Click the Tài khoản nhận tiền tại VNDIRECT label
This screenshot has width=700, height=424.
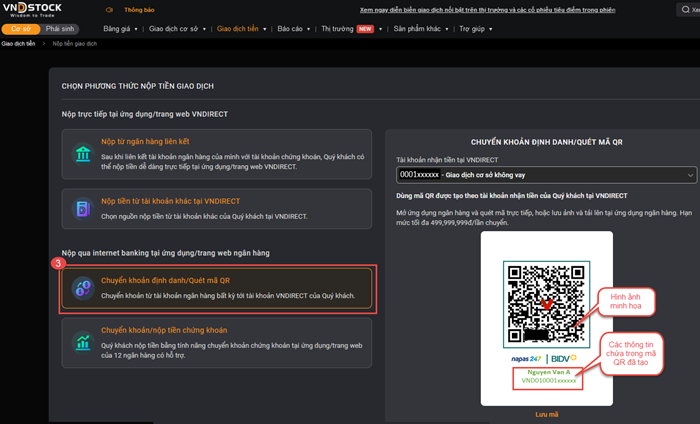tap(447, 160)
